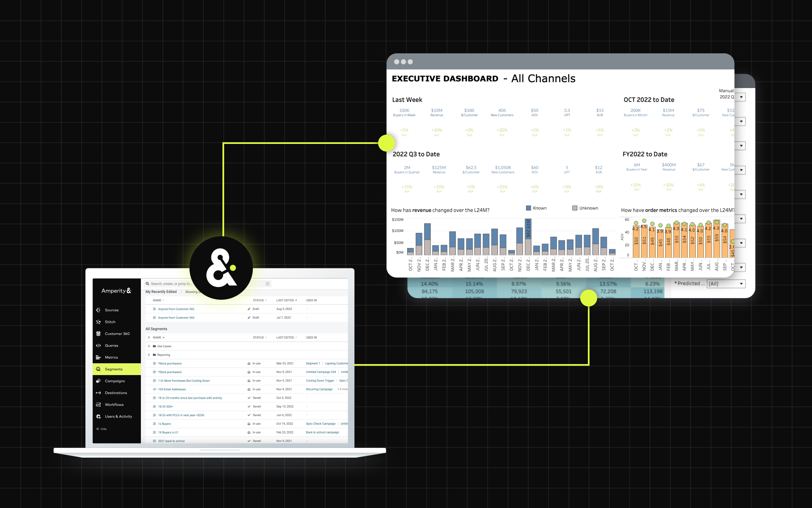Expand the Reporting folder

(x=149, y=355)
